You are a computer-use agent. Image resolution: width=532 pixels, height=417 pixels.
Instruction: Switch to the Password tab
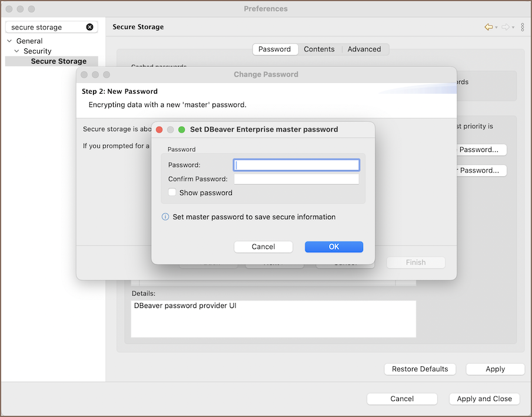click(x=275, y=49)
